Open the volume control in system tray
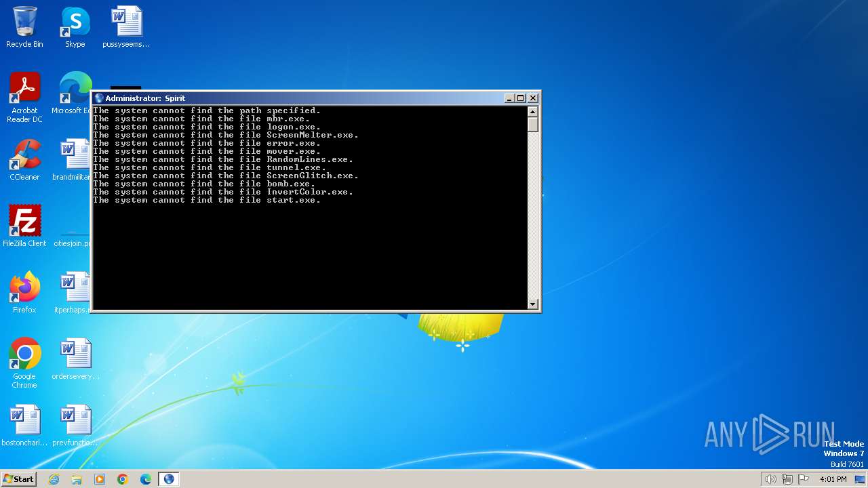868x488 pixels. [770, 479]
